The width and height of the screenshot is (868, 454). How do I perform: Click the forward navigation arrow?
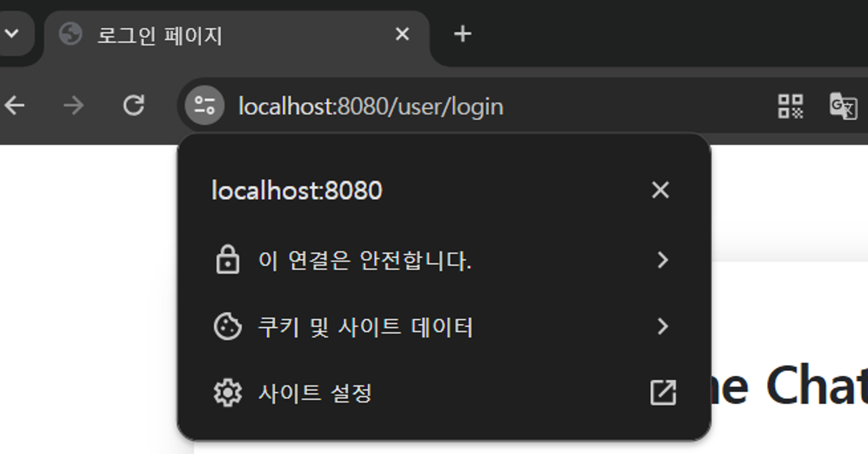point(74,106)
